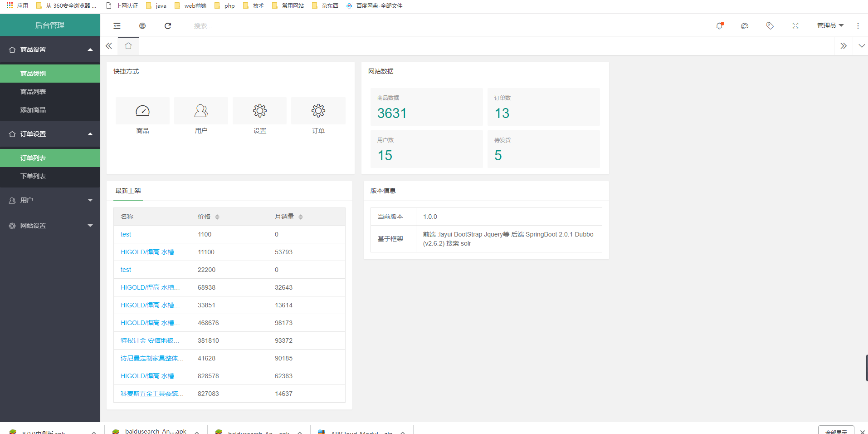This screenshot has width=868, height=434.
Task: Collapse the 商品设置 menu group
Action: click(50, 49)
